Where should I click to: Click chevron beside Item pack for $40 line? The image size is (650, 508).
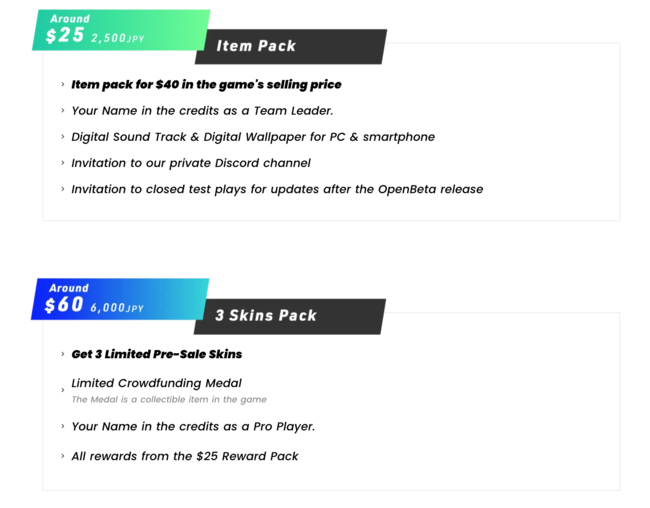[x=63, y=84]
